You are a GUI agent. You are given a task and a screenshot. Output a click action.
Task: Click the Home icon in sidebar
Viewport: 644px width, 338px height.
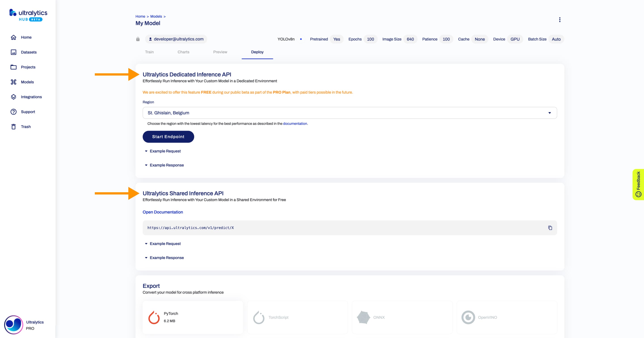[x=15, y=37]
